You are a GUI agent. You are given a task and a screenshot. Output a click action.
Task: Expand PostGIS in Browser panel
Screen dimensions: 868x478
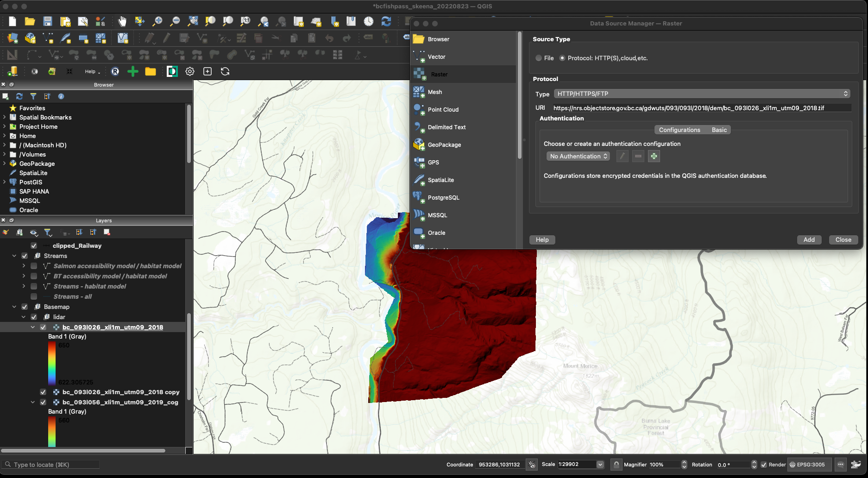point(5,182)
